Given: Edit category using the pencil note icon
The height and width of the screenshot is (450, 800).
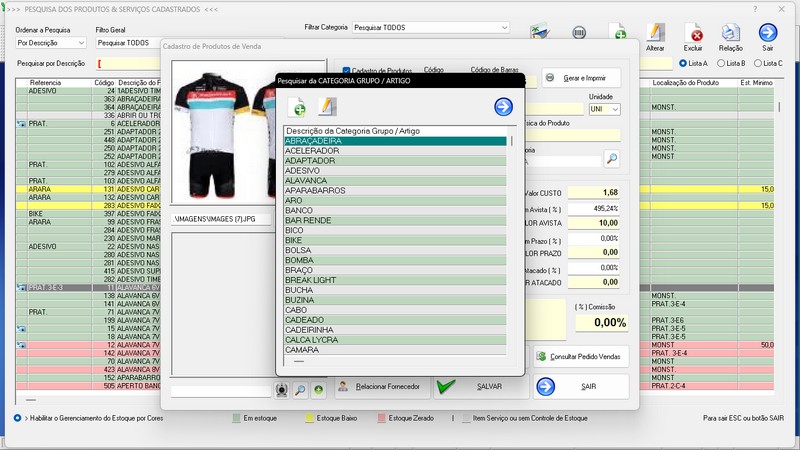Looking at the screenshot, I should [x=327, y=107].
